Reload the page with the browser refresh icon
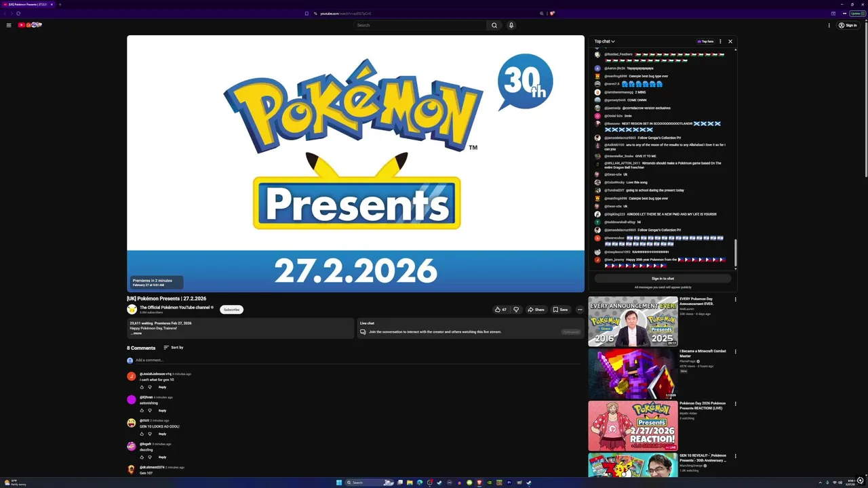The width and height of the screenshot is (868, 488). click(18, 14)
